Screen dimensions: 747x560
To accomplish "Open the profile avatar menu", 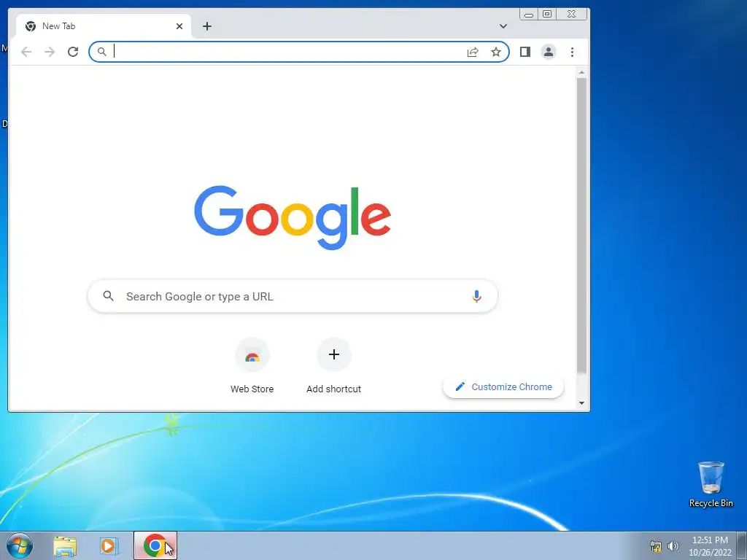I will [549, 52].
